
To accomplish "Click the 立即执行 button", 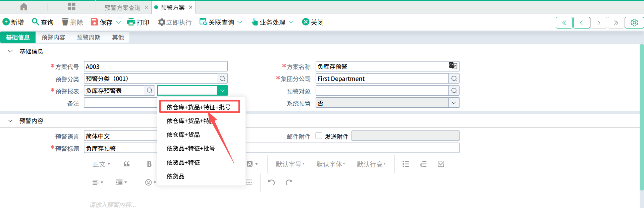I will pyautogui.click(x=175, y=22).
